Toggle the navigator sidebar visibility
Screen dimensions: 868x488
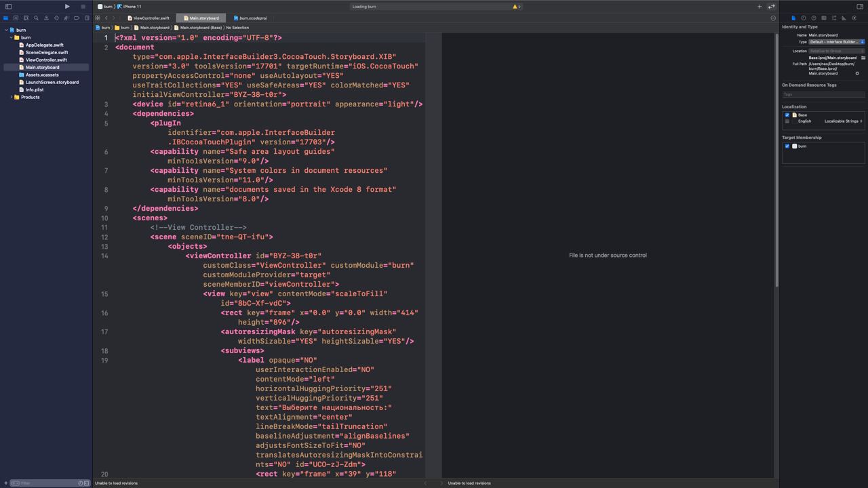(8, 6)
